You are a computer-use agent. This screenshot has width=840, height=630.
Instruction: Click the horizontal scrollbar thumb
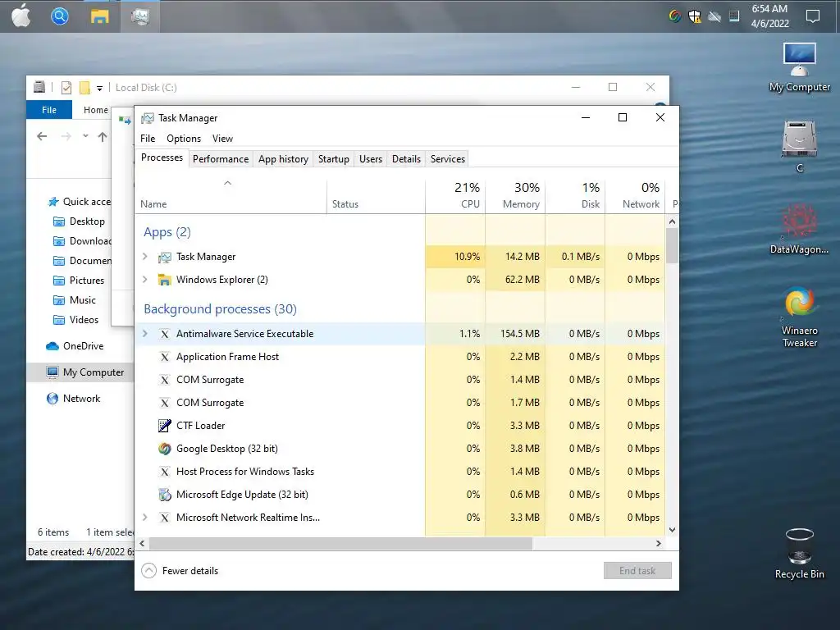pyautogui.click(x=340, y=543)
